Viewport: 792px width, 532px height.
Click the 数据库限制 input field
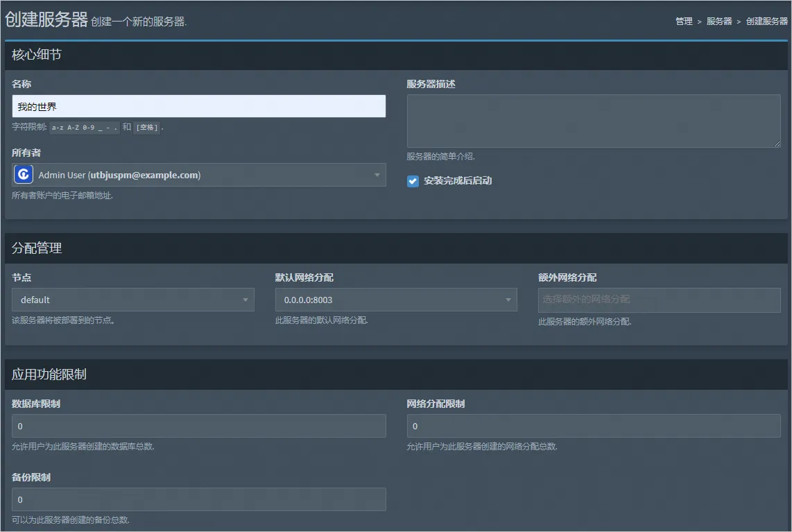tap(198, 426)
